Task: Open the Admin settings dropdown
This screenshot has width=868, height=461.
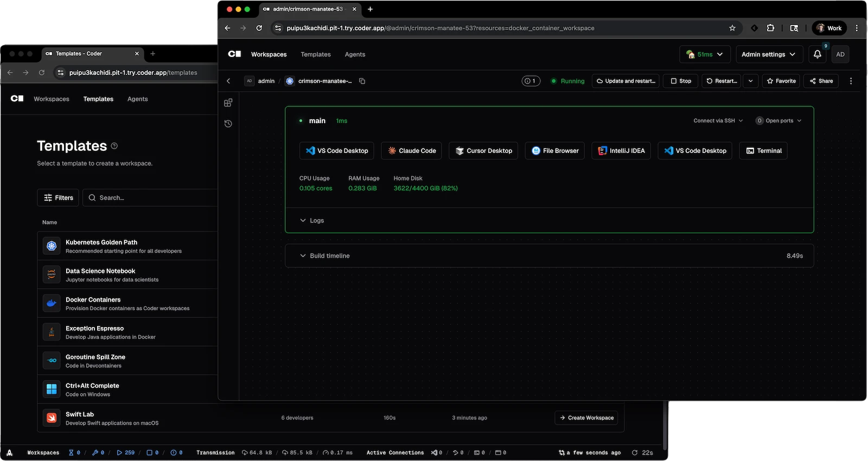Action: point(769,54)
